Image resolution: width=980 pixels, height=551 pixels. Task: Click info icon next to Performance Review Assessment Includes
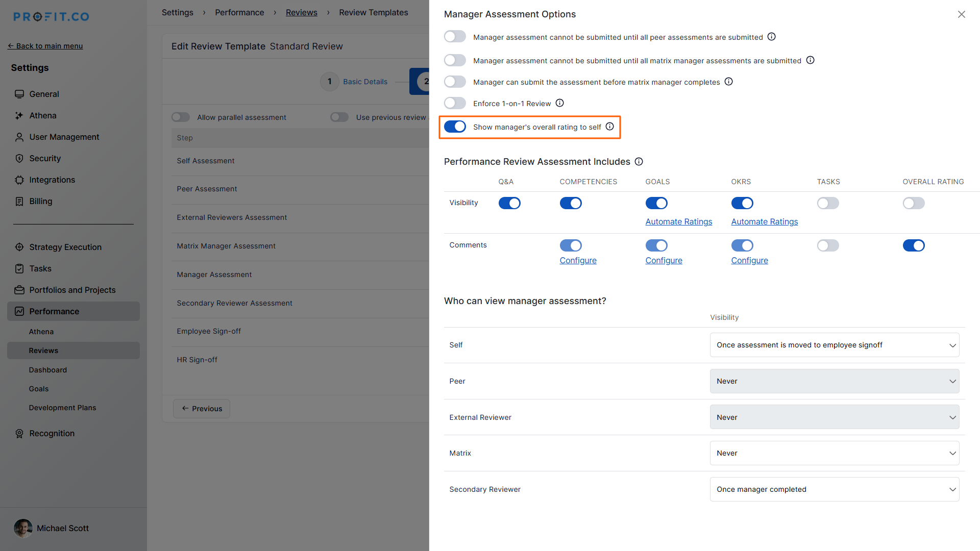coord(639,162)
